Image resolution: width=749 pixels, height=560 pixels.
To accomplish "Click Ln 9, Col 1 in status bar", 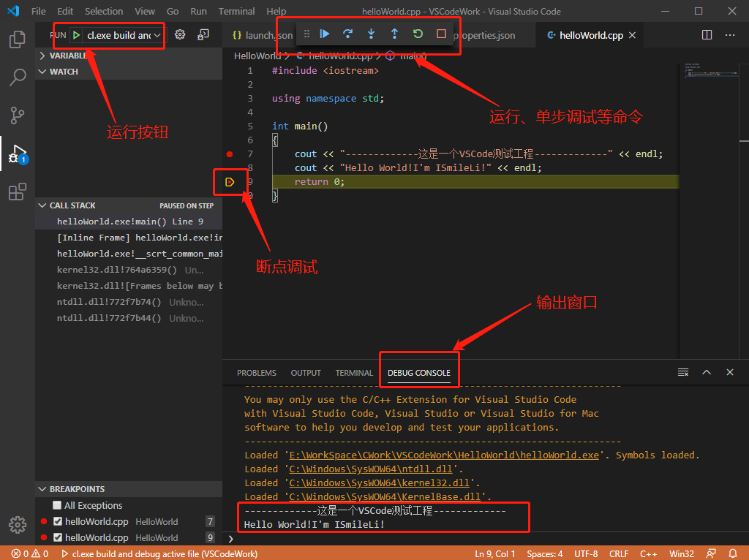I will (495, 554).
